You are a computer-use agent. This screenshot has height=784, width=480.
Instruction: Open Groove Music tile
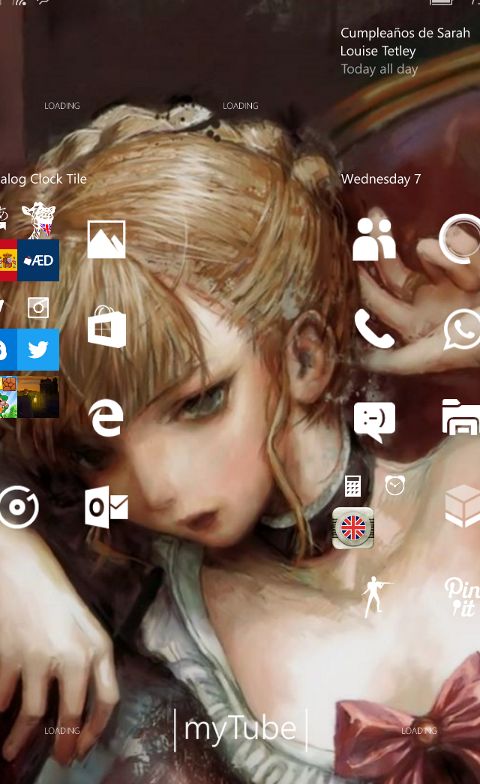pyautogui.click(x=18, y=507)
